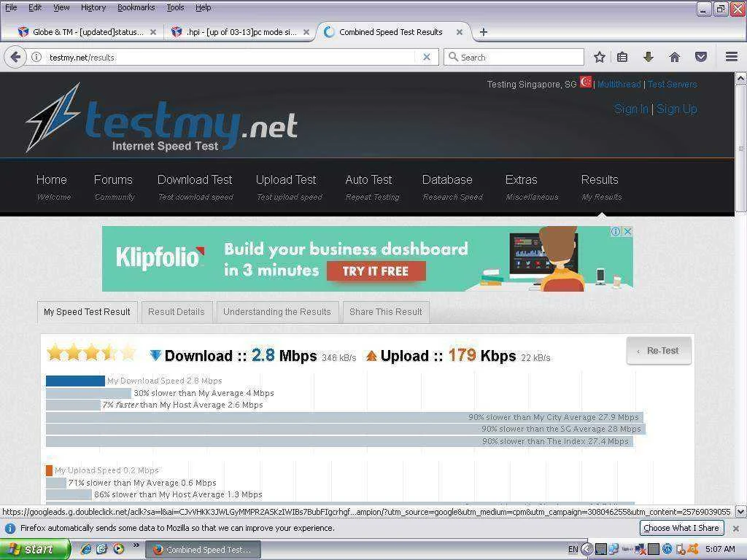This screenshot has width=747, height=560.
Task: Go to Firefox home page icon
Action: click(675, 57)
